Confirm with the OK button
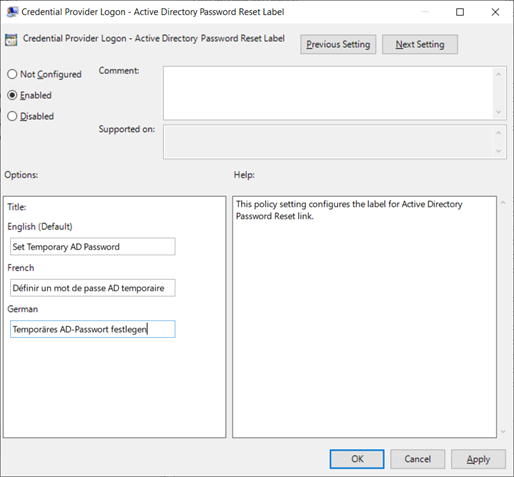The height and width of the screenshot is (477, 514). [357, 459]
